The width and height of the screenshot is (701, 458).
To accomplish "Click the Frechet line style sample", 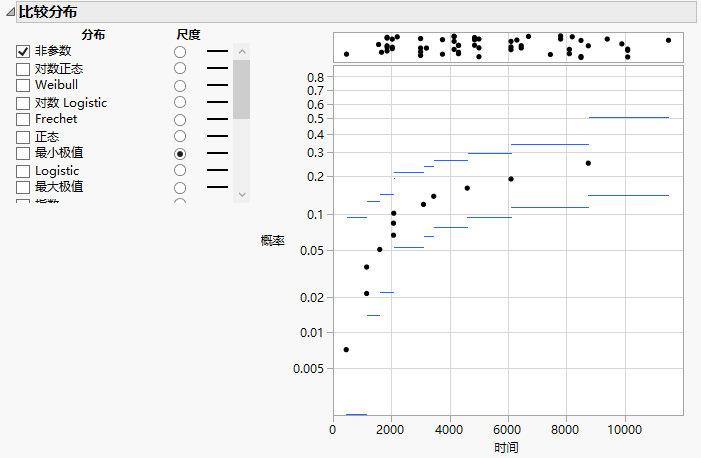I will click(217, 119).
